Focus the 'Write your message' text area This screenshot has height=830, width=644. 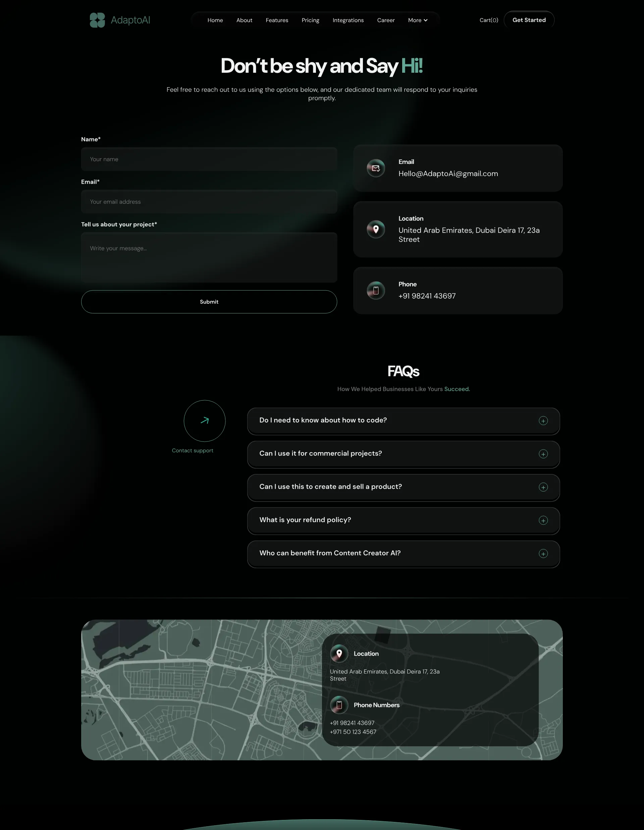[x=209, y=257]
